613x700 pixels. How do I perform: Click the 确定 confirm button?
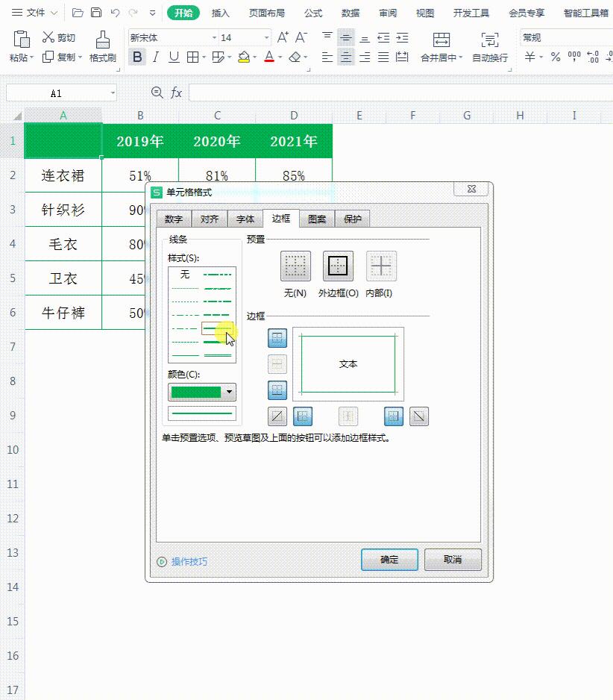pyautogui.click(x=389, y=560)
